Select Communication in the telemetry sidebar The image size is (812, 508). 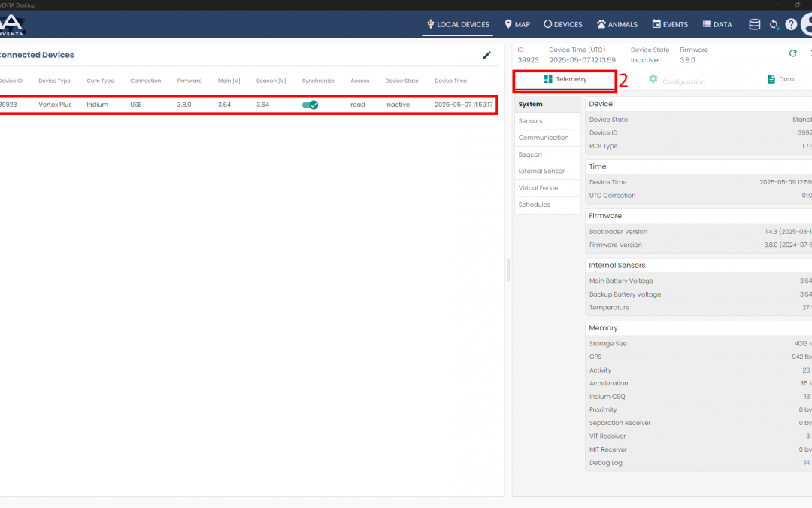[x=543, y=138]
